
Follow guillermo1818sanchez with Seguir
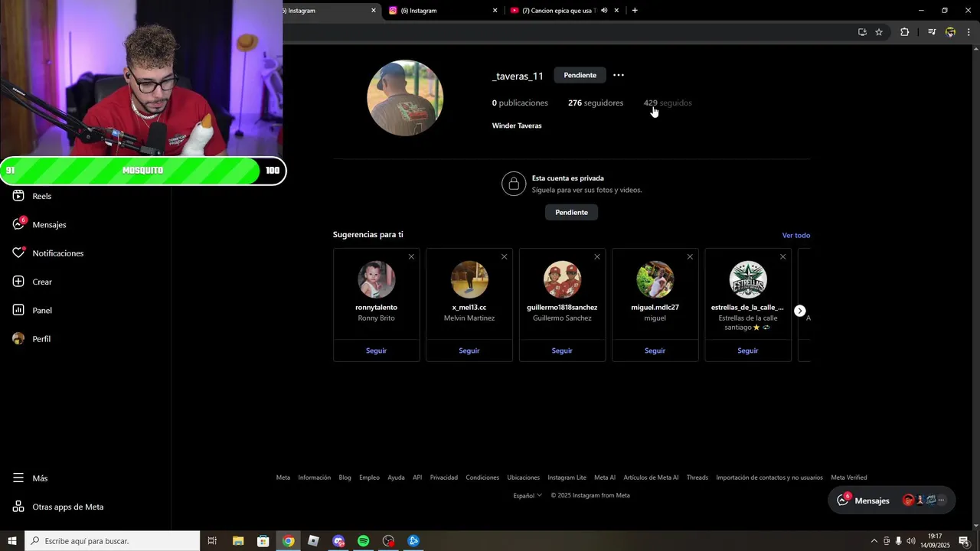click(x=562, y=350)
